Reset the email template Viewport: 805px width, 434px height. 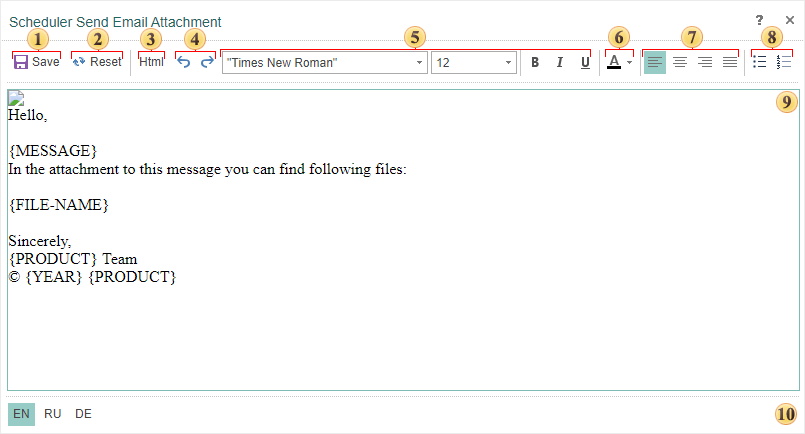[96, 62]
